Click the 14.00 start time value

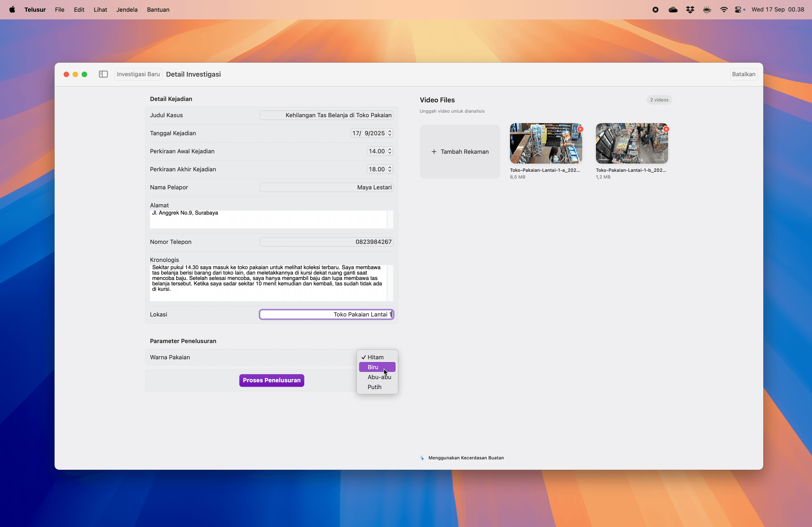click(377, 151)
